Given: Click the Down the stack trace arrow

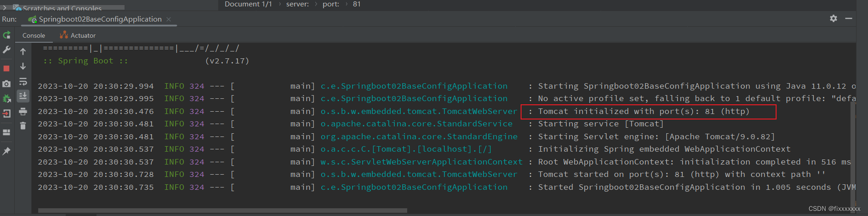Looking at the screenshot, I should pos(23,67).
